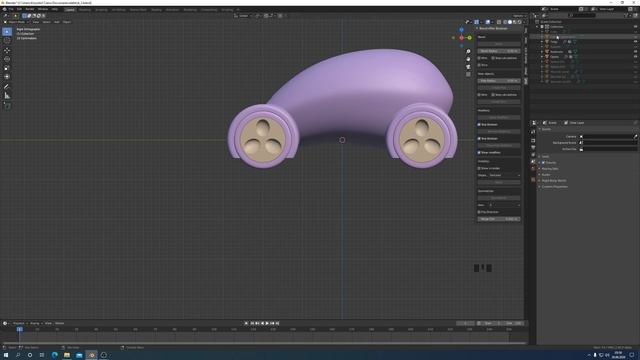Select the Measure tool

(7, 96)
